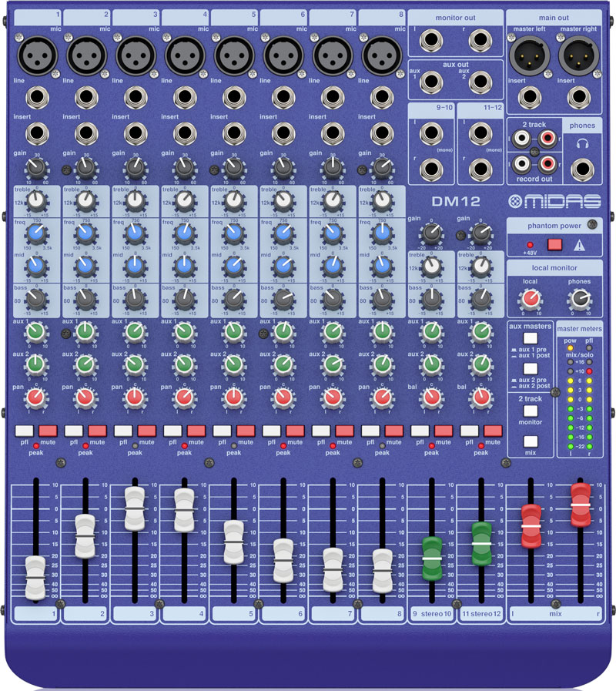
Task: Click channel 7 bass knob
Action: coord(333,299)
